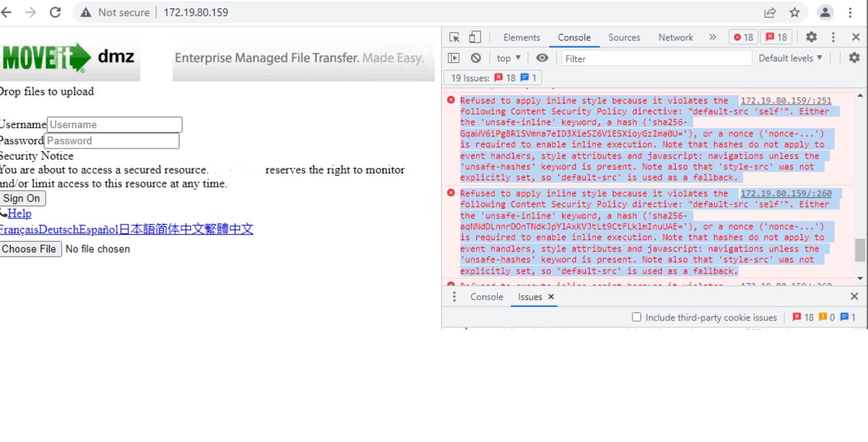Focus the Username input field
Screen dimensions: 868x442
(115, 125)
